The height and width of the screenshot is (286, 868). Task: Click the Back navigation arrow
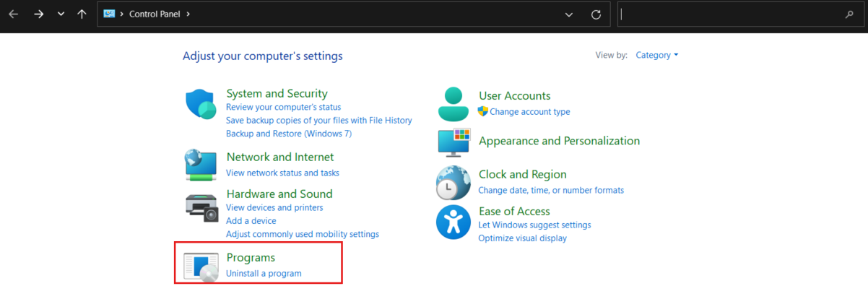[13, 14]
